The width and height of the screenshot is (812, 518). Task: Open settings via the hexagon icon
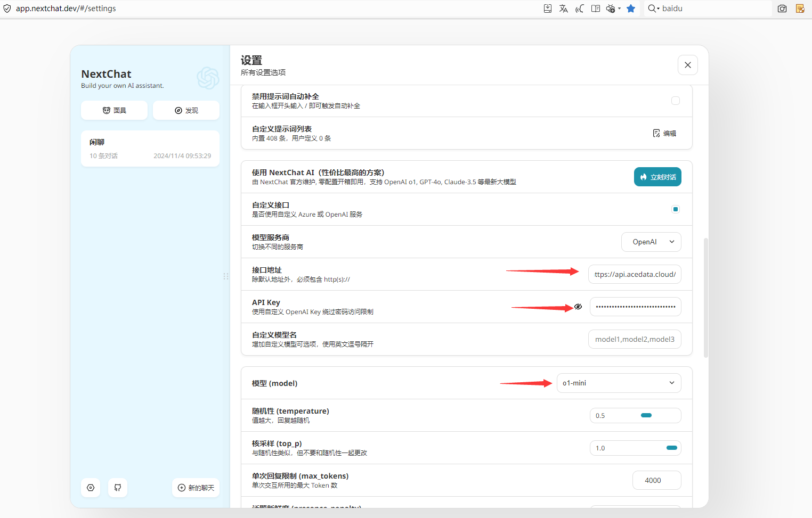tap(91, 488)
